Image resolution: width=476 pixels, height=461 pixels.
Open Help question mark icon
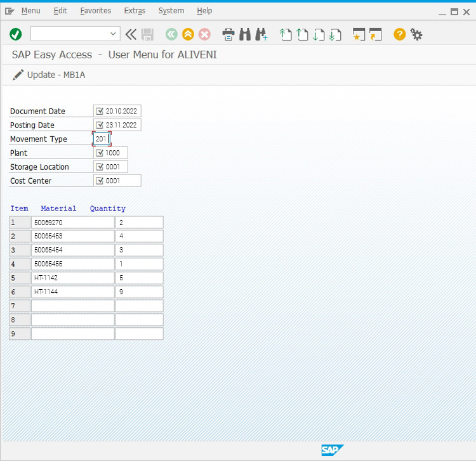pos(399,34)
